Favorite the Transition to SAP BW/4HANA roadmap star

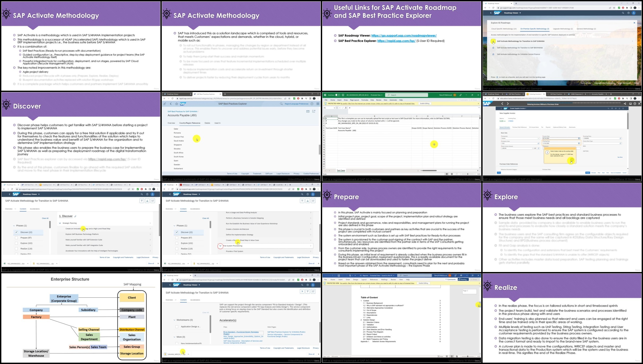pyautogui.click(x=493, y=48)
